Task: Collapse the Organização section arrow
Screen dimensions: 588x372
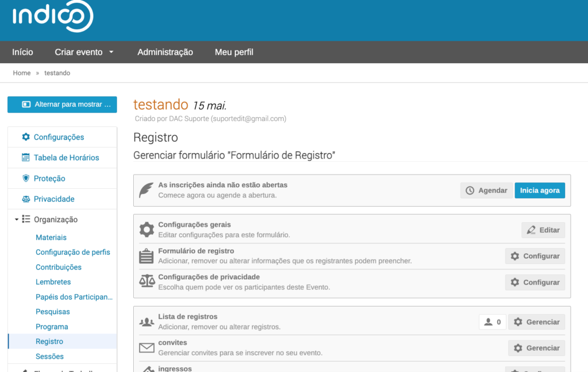Action: point(17,219)
